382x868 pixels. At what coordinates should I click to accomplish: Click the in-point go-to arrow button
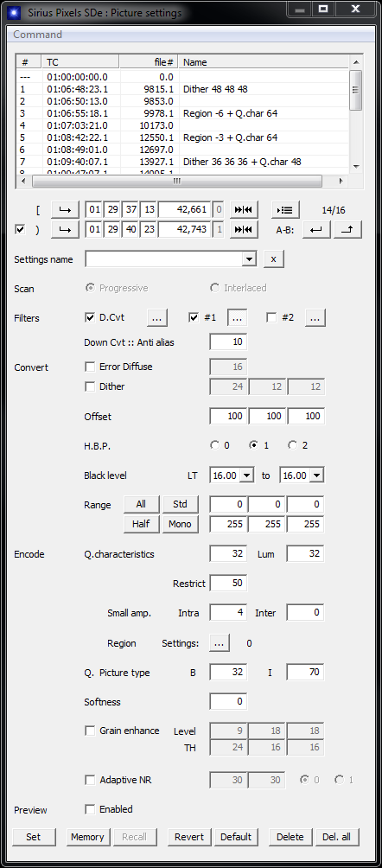65,210
